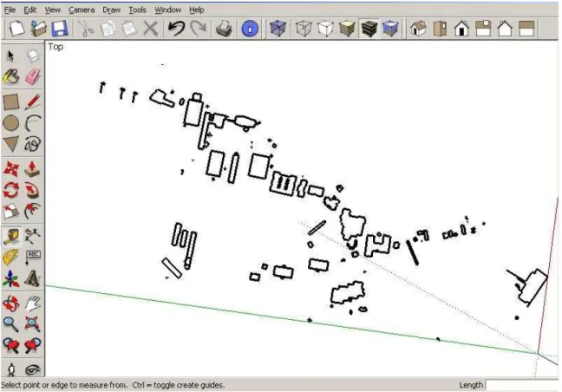Toggle X-ray display mode
This screenshot has height=392, width=562.
point(278,29)
